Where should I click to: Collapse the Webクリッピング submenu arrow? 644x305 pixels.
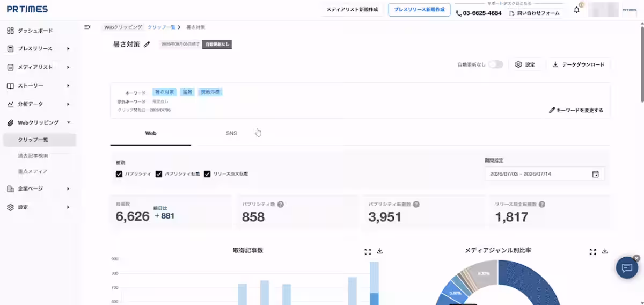tap(68, 122)
